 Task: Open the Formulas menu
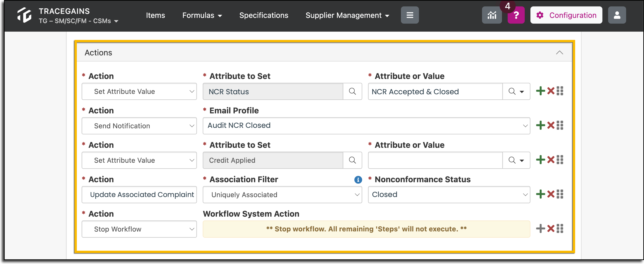(x=202, y=15)
